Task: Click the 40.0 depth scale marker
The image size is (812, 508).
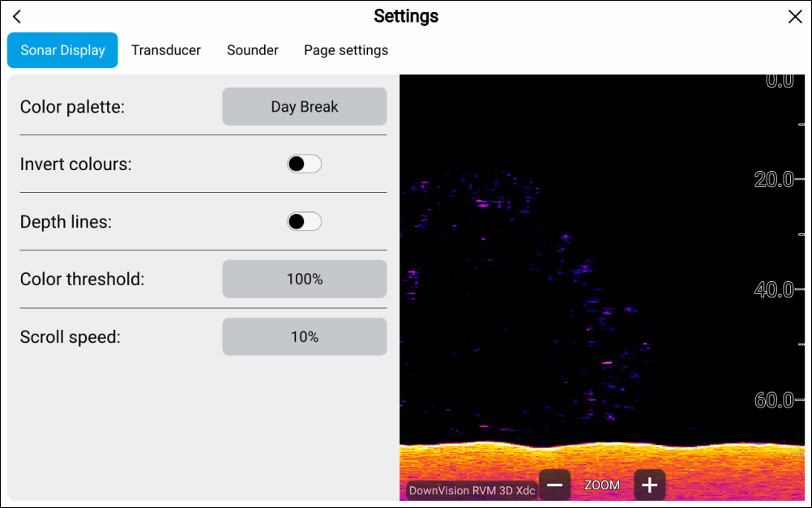Action: coord(774,290)
